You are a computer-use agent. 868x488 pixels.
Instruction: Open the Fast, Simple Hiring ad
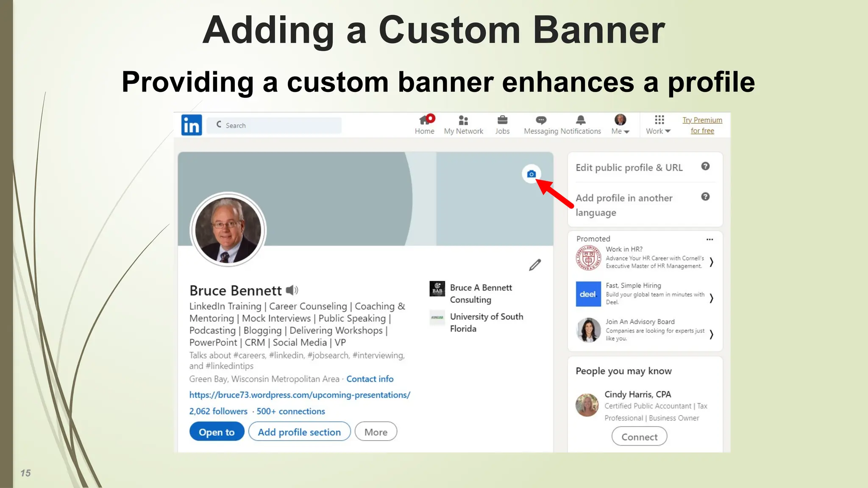tap(655, 294)
